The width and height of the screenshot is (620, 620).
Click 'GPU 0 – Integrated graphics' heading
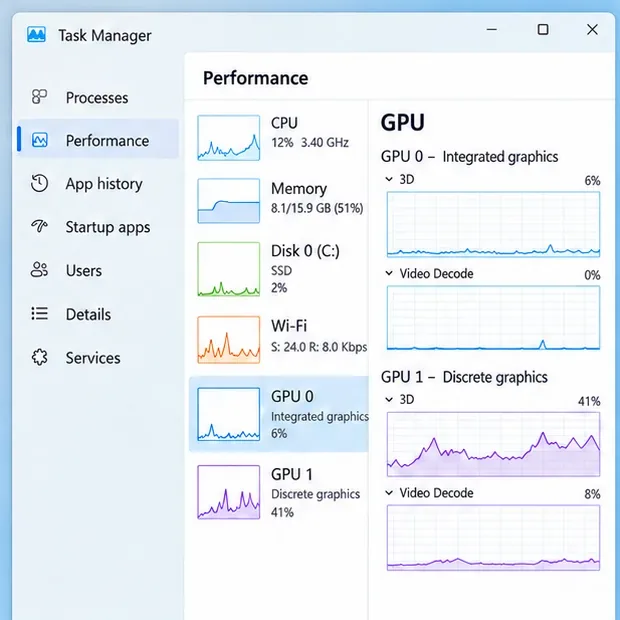tap(469, 157)
